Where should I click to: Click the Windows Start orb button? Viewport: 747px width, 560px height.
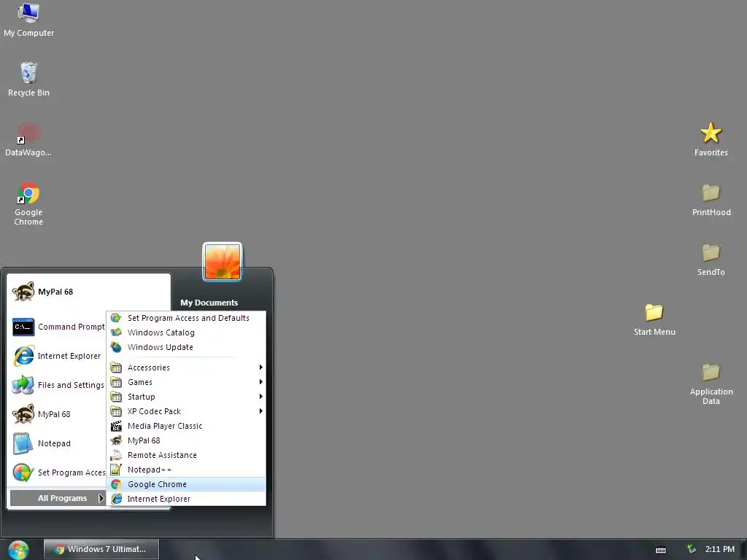tap(18, 550)
